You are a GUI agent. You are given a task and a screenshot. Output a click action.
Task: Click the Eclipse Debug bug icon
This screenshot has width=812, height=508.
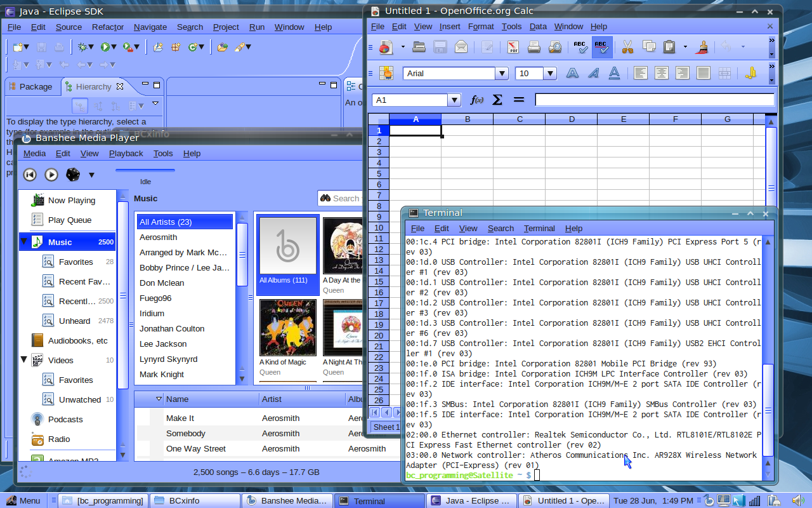[82, 47]
